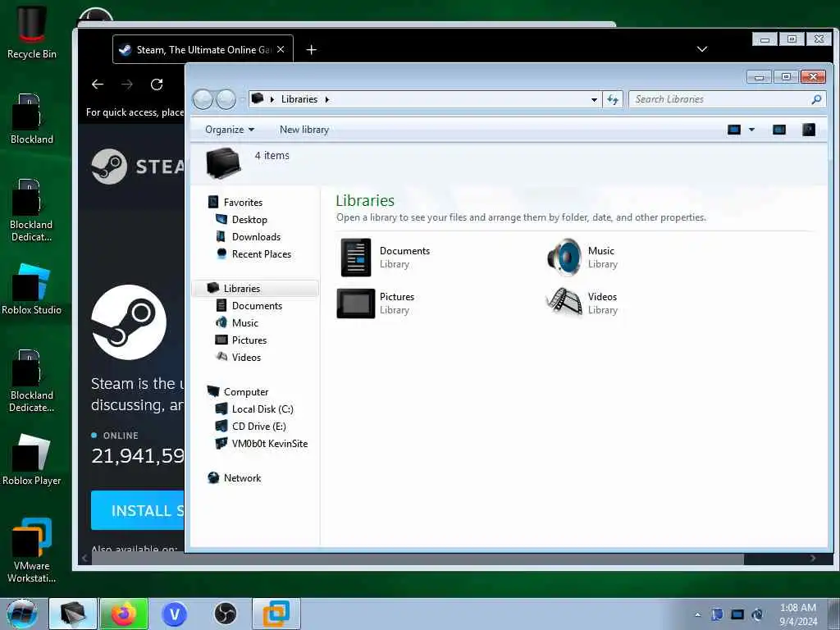840x630 pixels.
Task: Select Favorites heading in navigation pane
Action: (x=243, y=202)
